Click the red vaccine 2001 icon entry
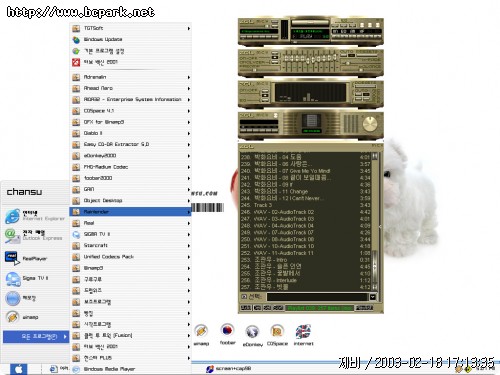The image size is (500, 375). pos(76,62)
